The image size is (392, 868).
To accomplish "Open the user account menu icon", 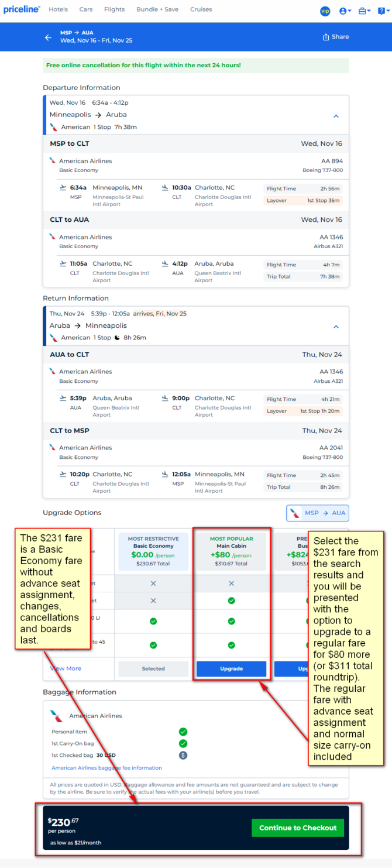I will click(345, 11).
